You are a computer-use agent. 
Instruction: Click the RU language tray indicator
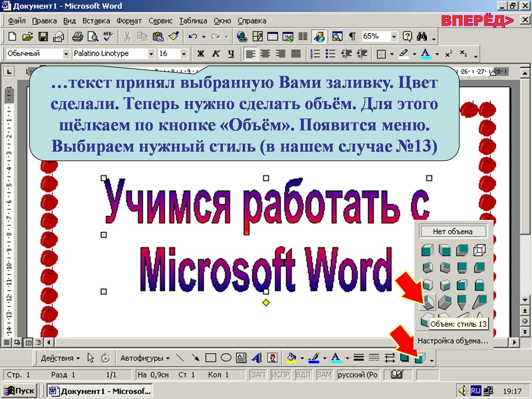coord(476,391)
